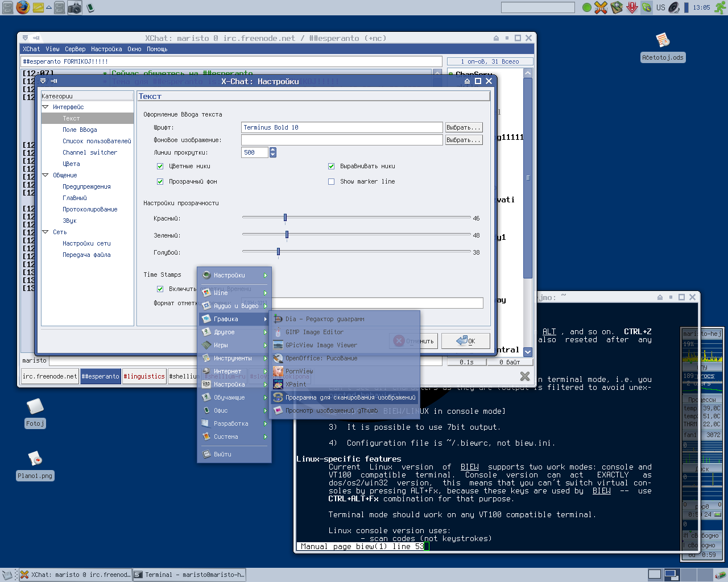Click the top panel text entry box
The image size is (728, 582).
(x=538, y=7)
